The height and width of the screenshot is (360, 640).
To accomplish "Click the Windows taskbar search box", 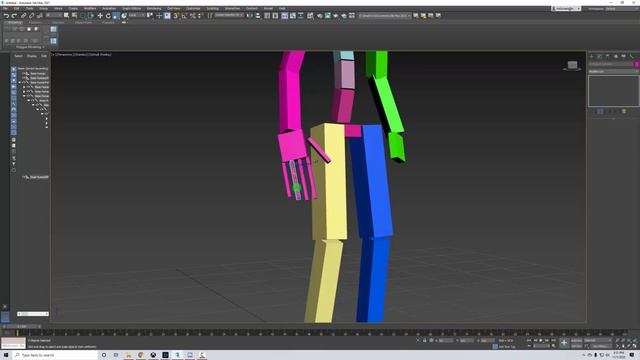I will coord(56,355).
